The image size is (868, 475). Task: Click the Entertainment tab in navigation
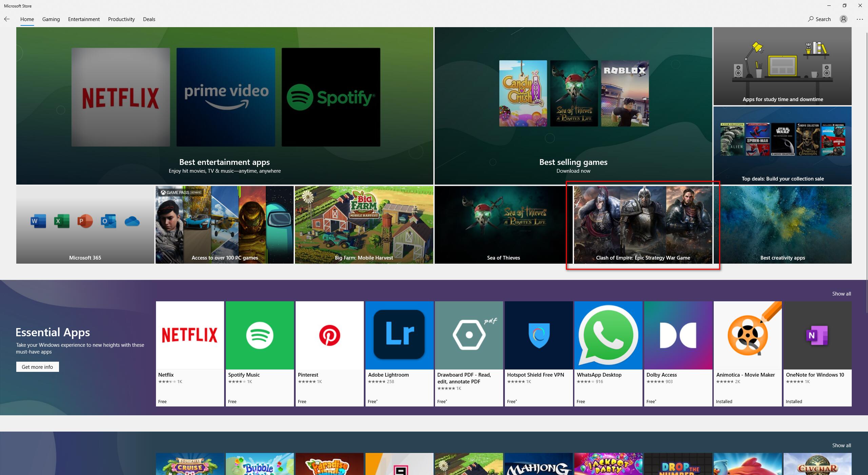point(84,19)
